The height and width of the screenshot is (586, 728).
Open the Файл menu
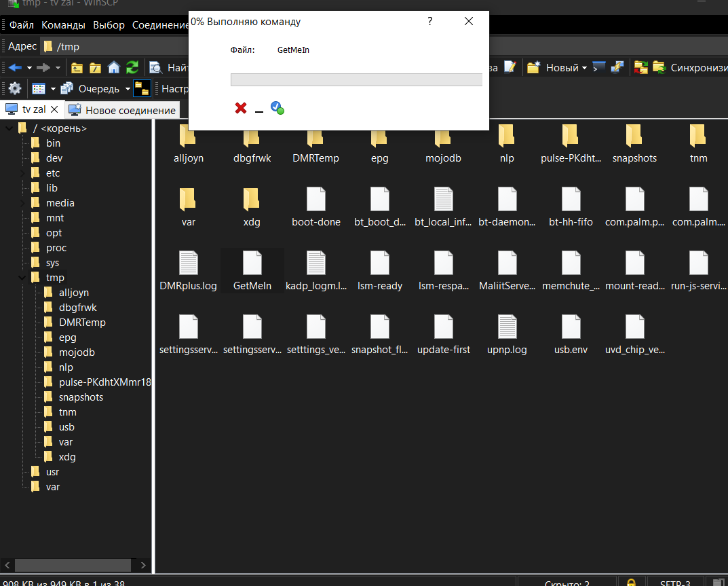tap(21, 25)
